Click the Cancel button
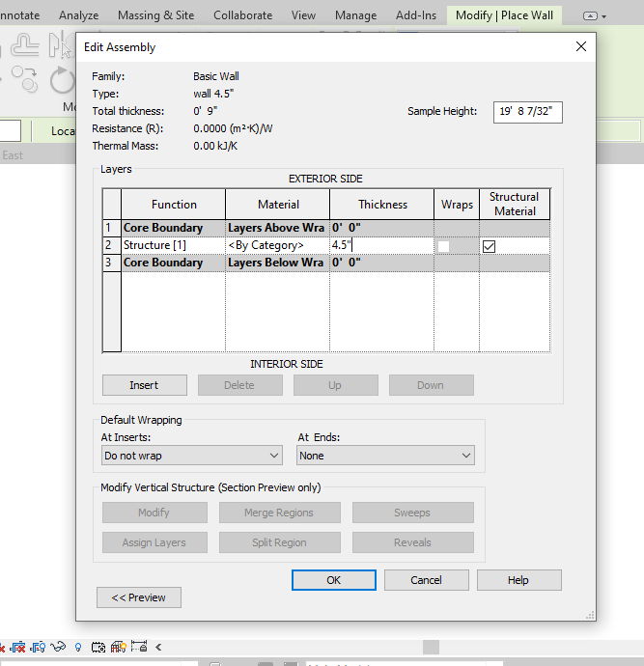Image resolution: width=644 pixels, height=666 pixels. [x=427, y=580]
